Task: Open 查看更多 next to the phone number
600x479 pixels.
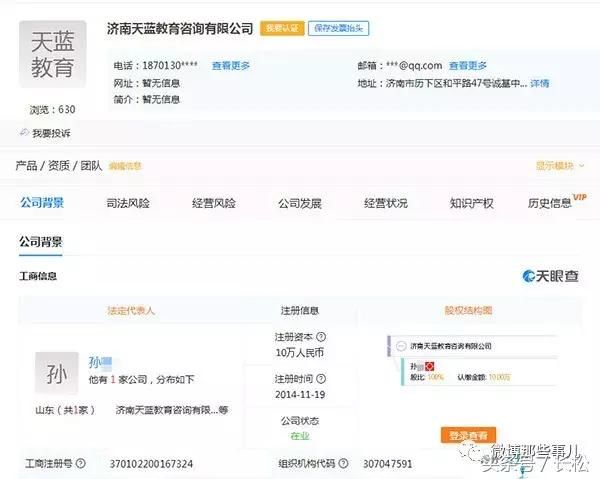Action: (231, 66)
